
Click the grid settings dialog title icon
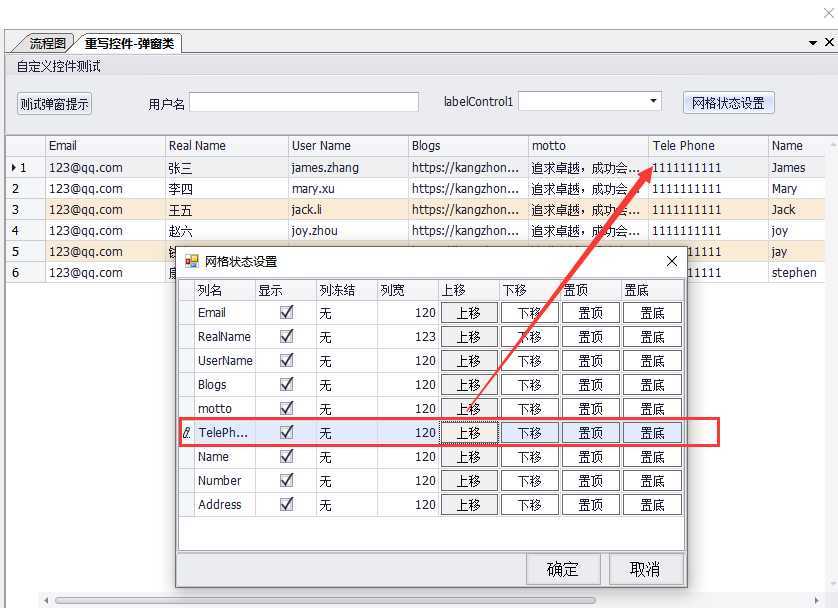[x=191, y=261]
